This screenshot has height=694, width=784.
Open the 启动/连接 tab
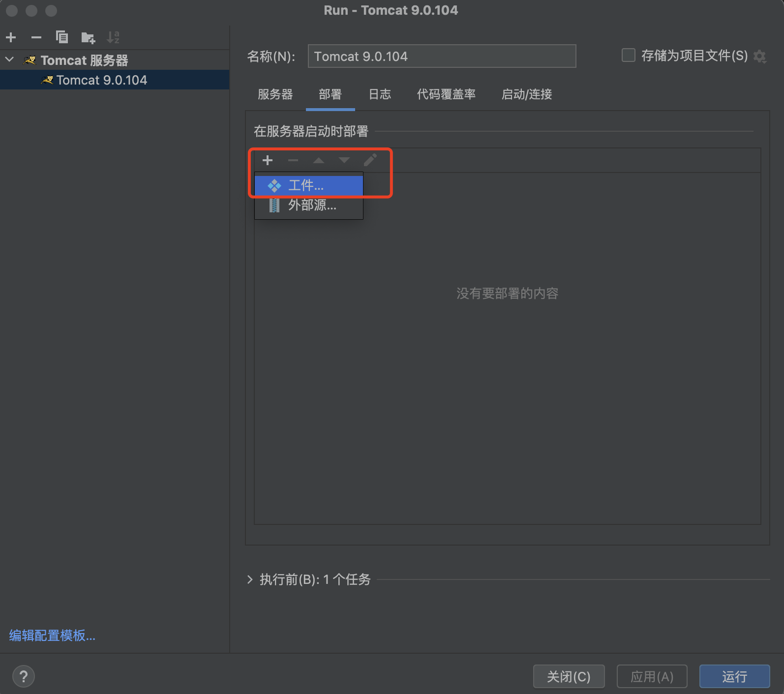click(526, 94)
